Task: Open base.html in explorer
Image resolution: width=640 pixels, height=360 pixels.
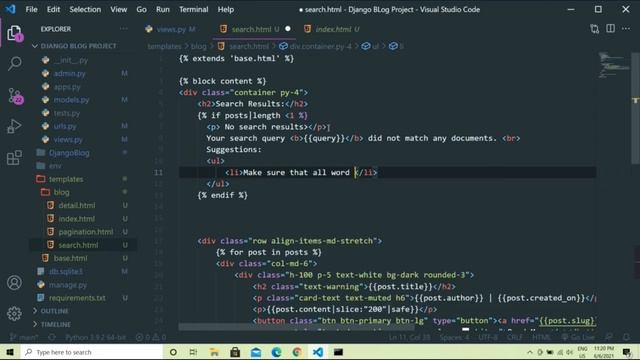Action: pos(70,258)
